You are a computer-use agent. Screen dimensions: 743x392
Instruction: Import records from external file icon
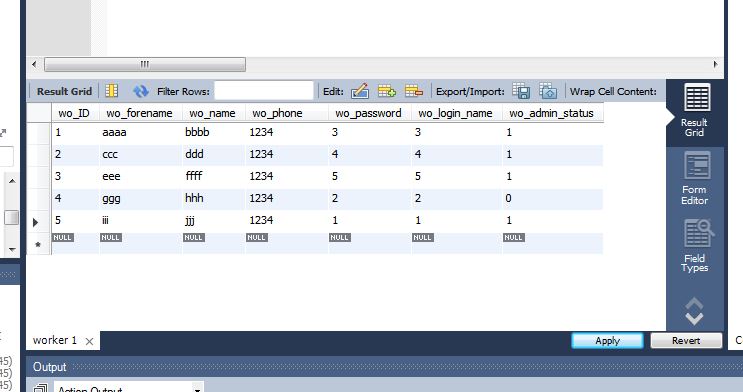(548, 91)
